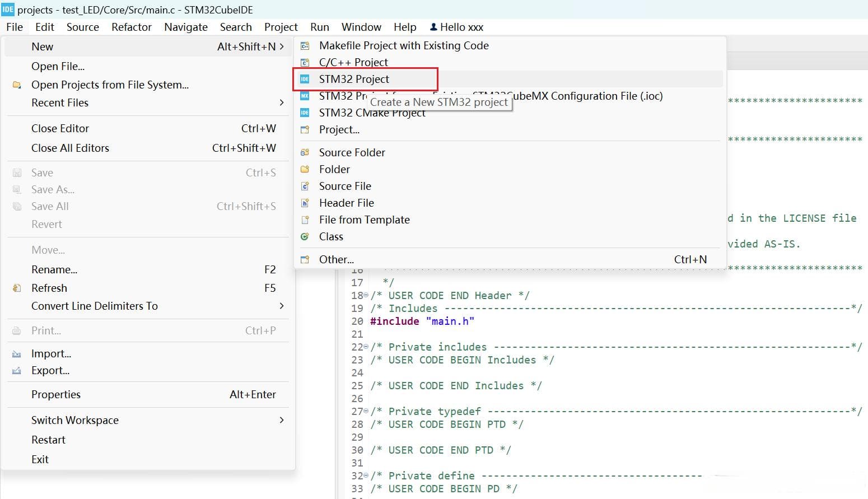Click the Save All icon
Screen dimensions: 868x499
[x=17, y=206]
